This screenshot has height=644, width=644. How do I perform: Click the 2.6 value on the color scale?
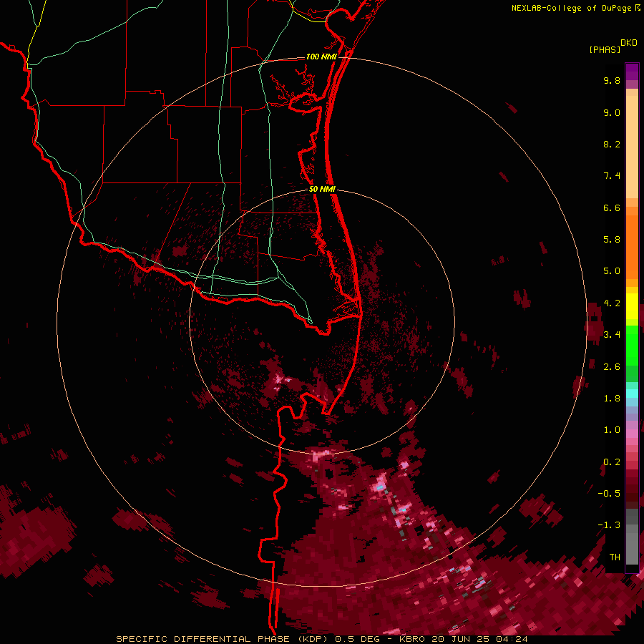click(612, 367)
